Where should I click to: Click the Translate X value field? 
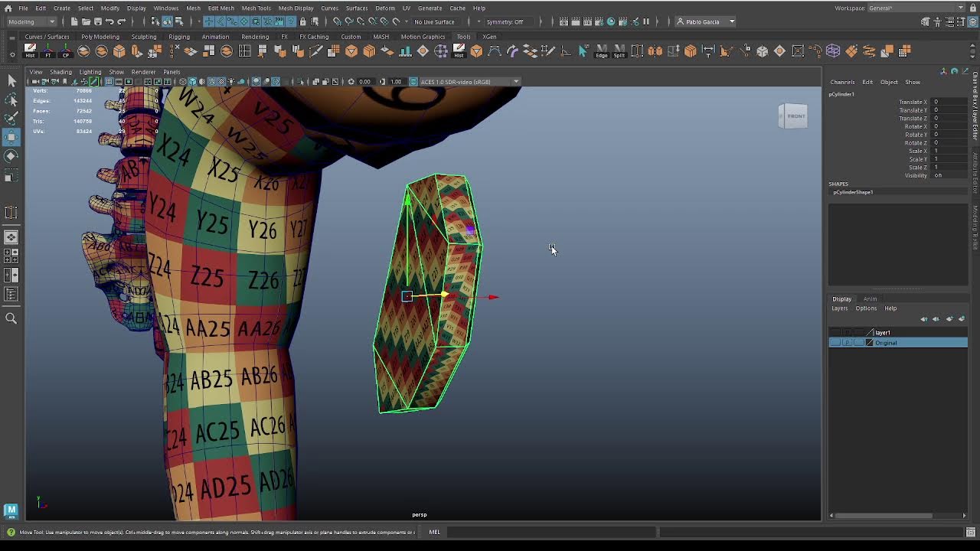pos(949,102)
